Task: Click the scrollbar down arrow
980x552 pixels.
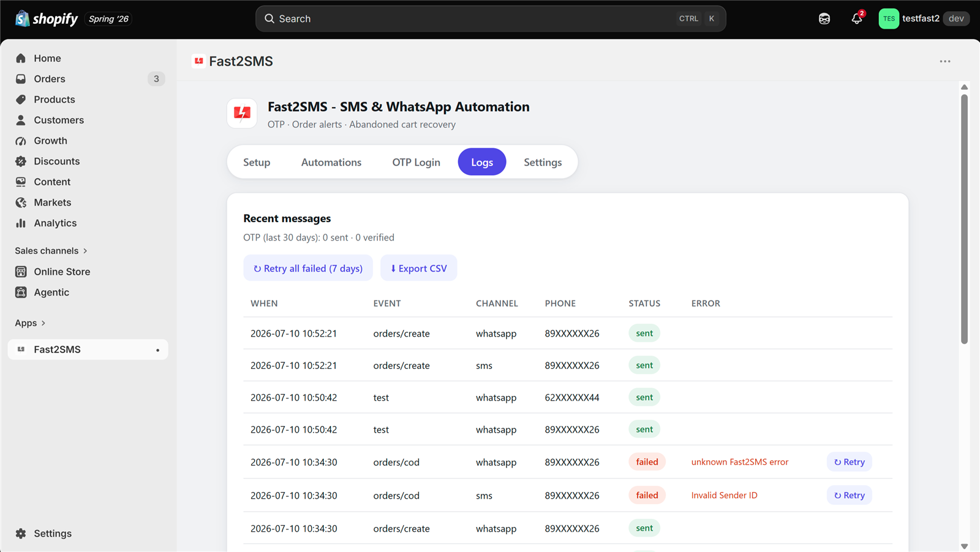Action: coord(964,546)
